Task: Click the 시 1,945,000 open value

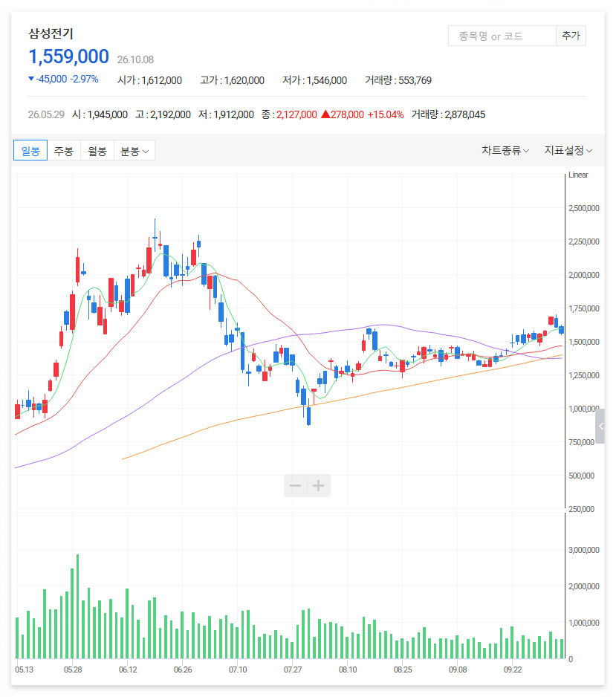Action: (x=100, y=114)
